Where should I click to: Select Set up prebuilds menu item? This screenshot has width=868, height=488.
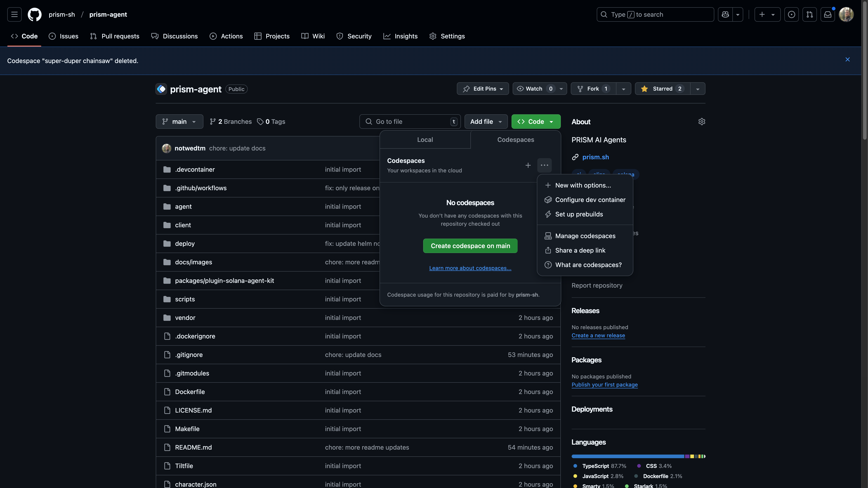pos(585,214)
